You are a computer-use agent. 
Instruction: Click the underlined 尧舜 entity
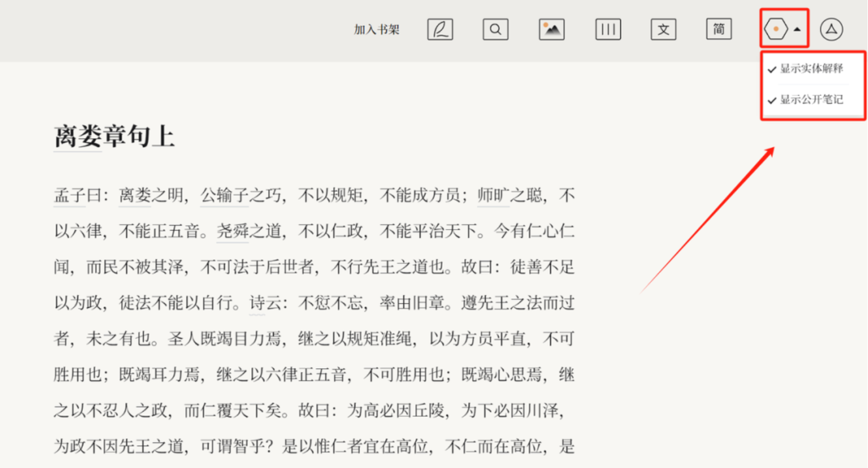pos(233,231)
